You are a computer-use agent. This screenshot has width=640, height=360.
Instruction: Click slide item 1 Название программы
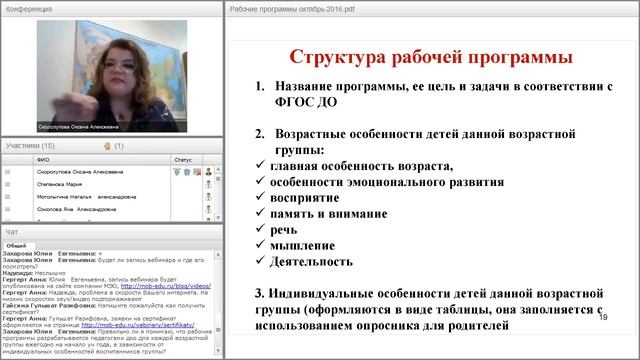coord(434,94)
